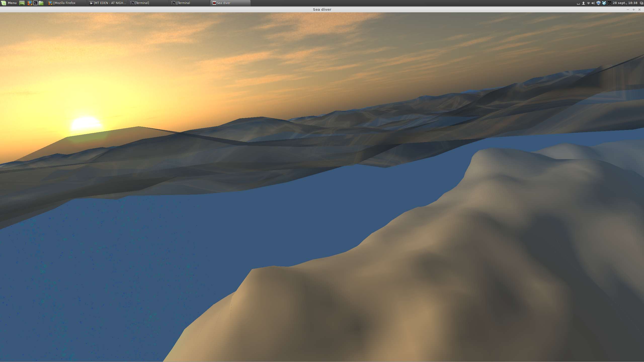Viewport: 644px width, 362px height.
Task: Switch to MT EDEN video player window
Action: click(108, 3)
